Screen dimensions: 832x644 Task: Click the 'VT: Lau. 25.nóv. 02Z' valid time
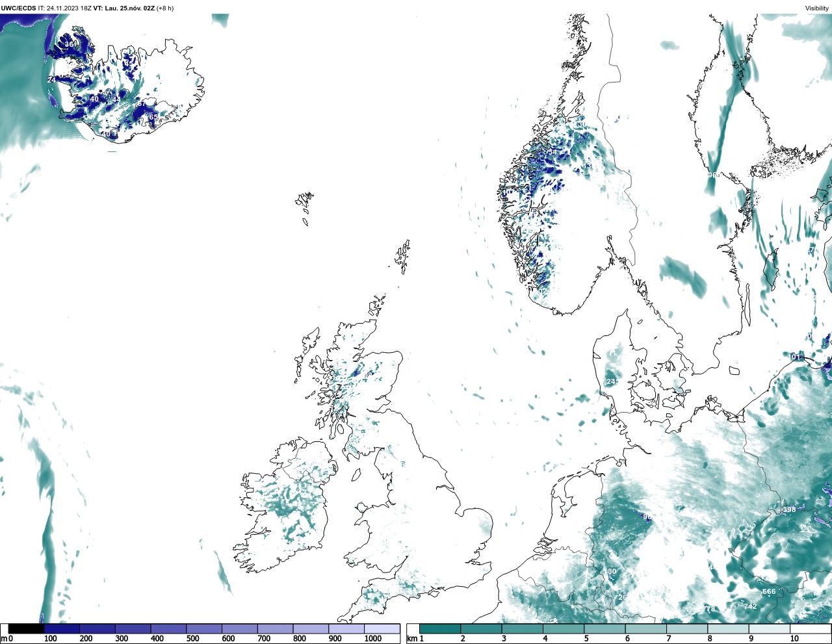point(123,8)
